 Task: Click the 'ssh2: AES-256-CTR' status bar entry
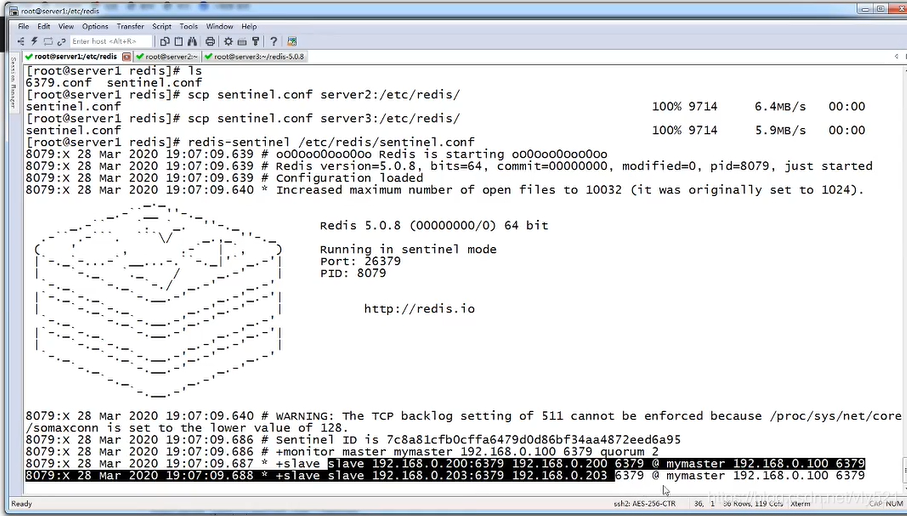pyautogui.click(x=644, y=504)
